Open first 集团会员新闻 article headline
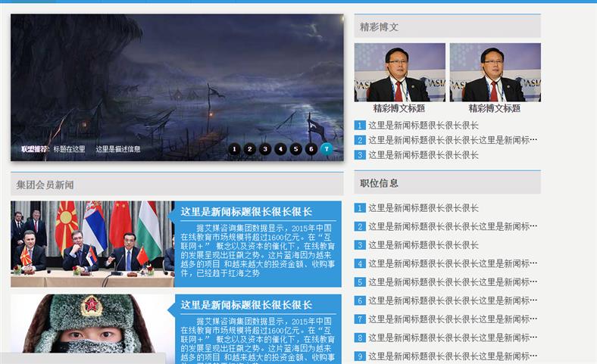Screen dimensions: 597x364 [246, 212]
